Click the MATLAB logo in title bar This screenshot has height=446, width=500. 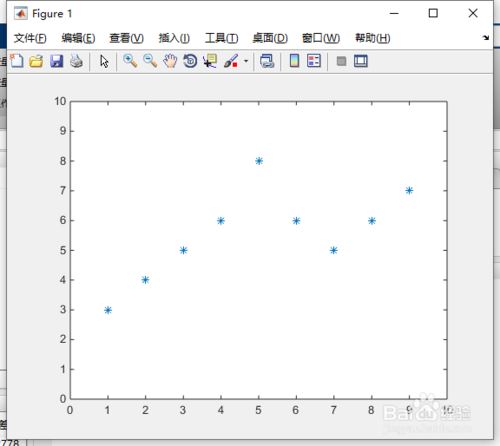click(x=21, y=13)
